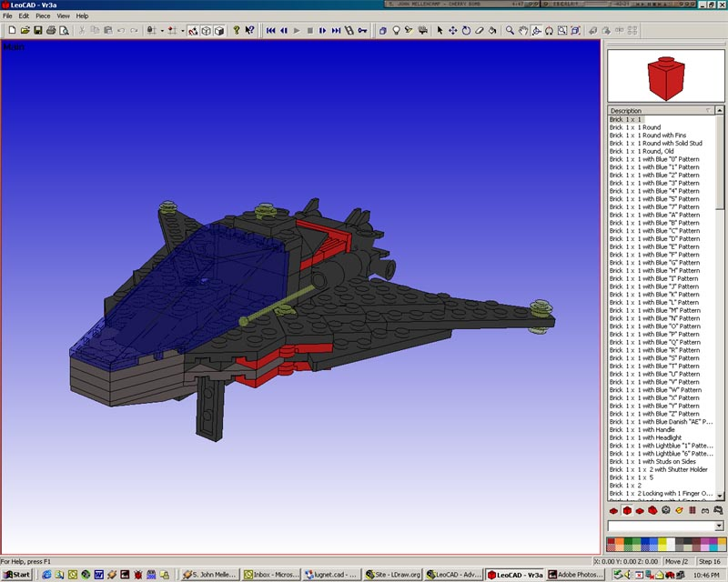Expand the piece search combo box

[718, 526]
